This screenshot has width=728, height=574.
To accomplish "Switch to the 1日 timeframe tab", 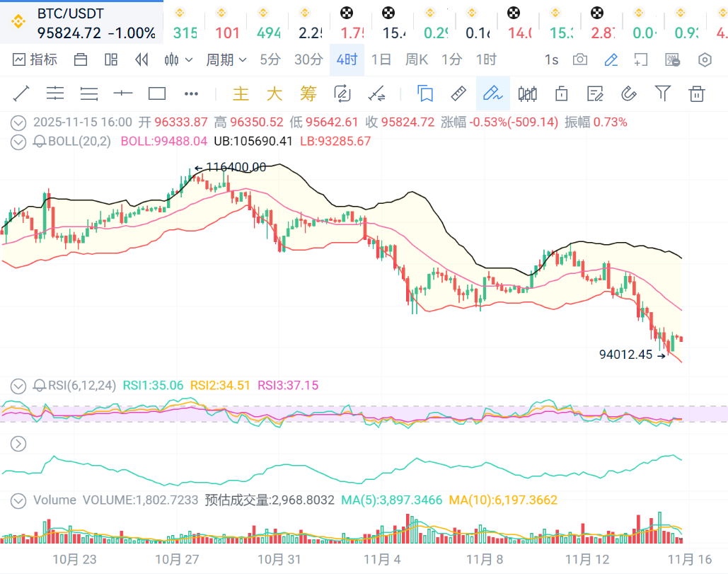I will tap(381, 60).
